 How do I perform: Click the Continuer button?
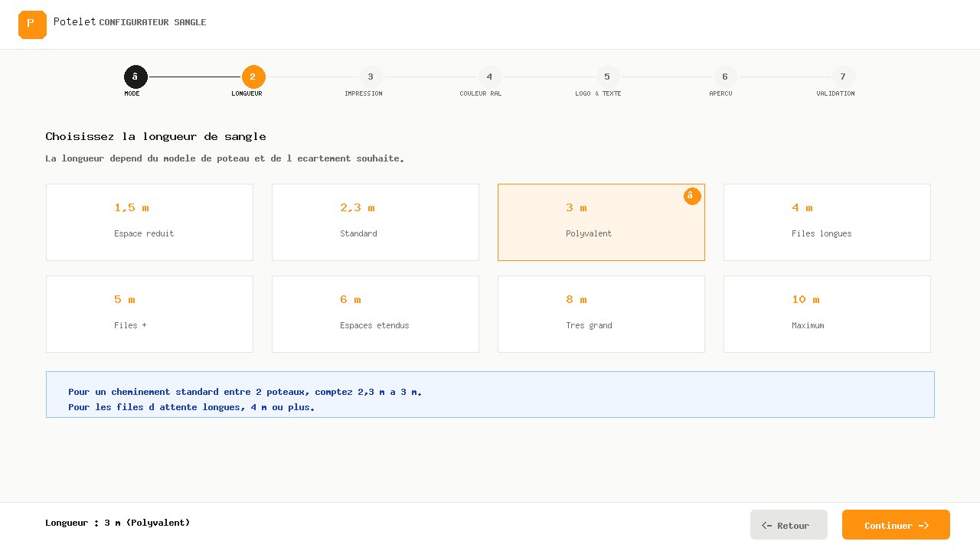[x=896, y=525]
